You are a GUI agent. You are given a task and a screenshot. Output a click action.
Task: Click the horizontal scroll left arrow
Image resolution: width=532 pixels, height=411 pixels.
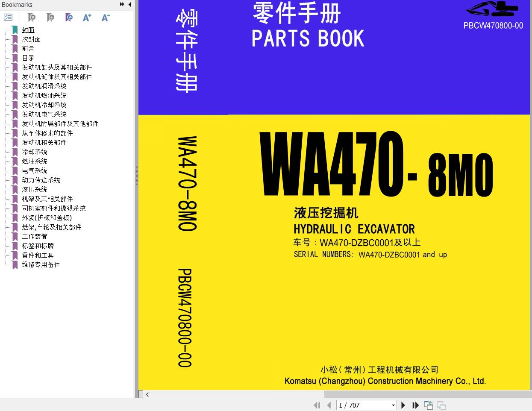tap(147, 394)
